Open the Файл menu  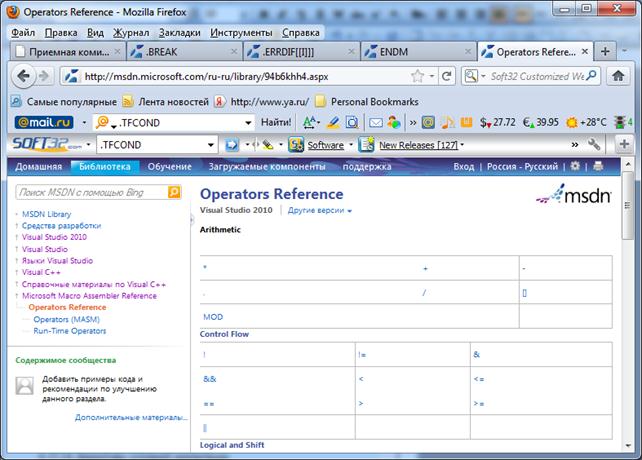23,33
